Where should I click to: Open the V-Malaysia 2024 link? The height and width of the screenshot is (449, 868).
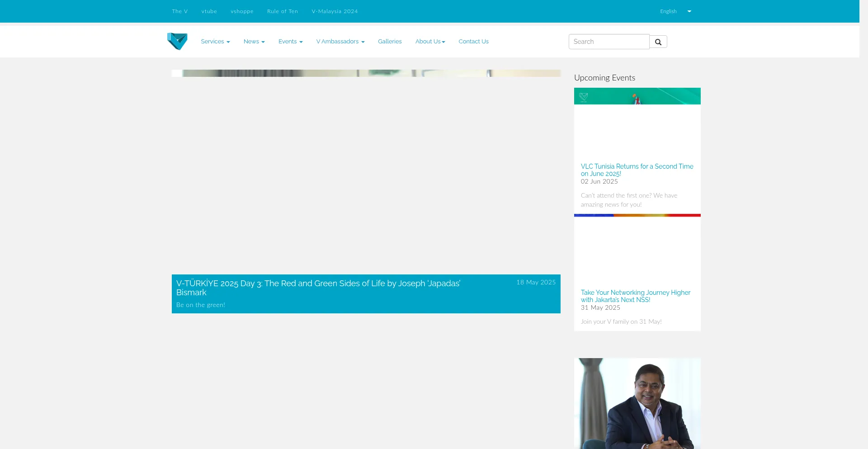pos(335,11)
